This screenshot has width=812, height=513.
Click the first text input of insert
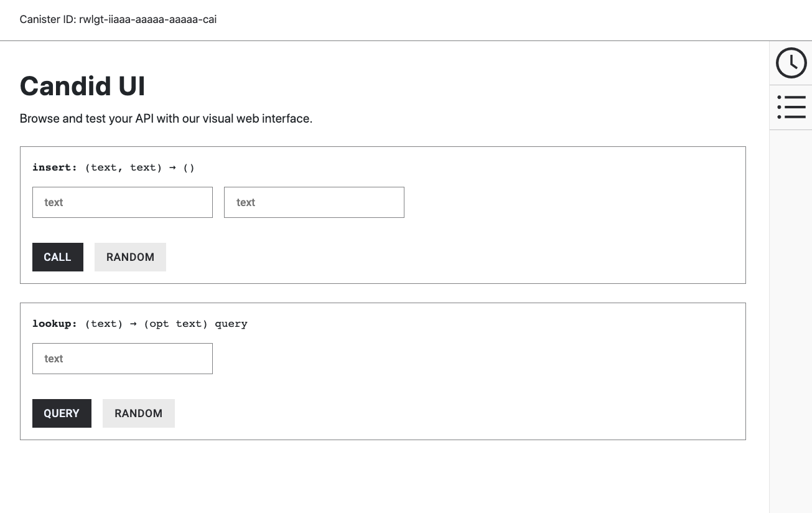[122, 202]
